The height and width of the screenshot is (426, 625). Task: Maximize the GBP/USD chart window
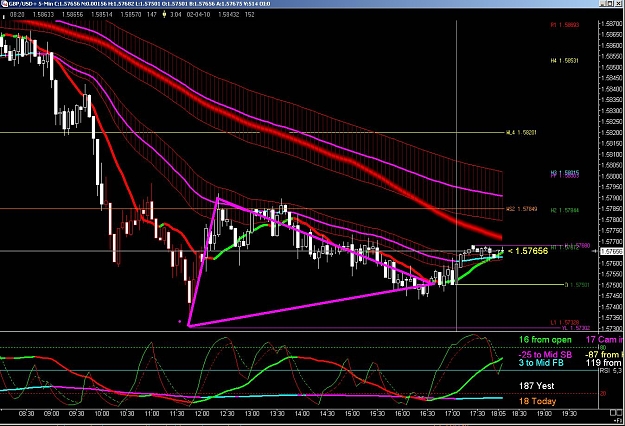pyautogui.click(x=612, y=4)
